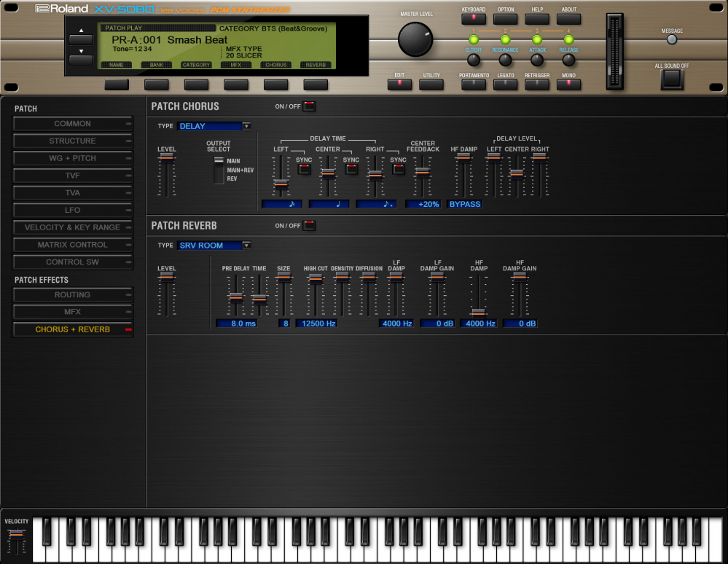Viewport: 728px width, 564px height.
Task: Enable center delay time Sync
Action: pos(351,169)
